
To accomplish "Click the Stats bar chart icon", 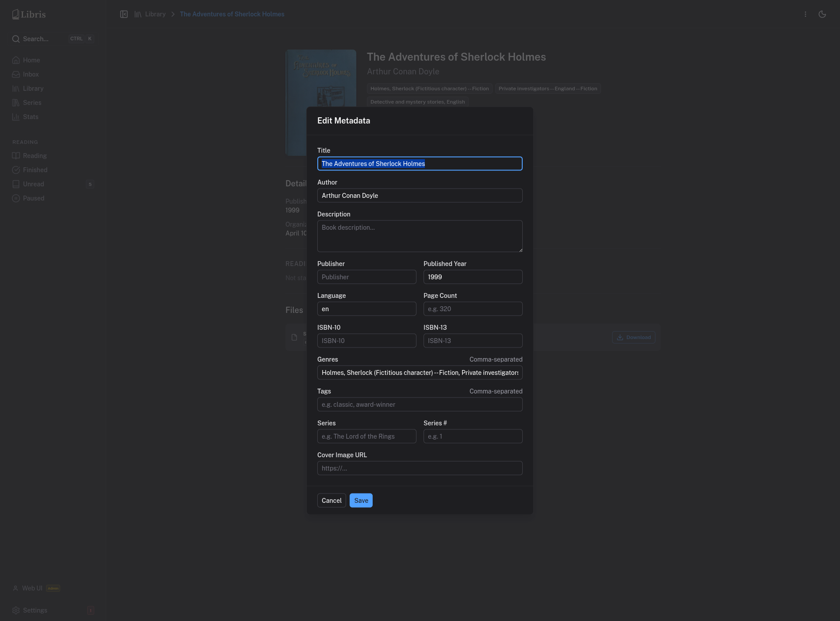I will point(16,117).
